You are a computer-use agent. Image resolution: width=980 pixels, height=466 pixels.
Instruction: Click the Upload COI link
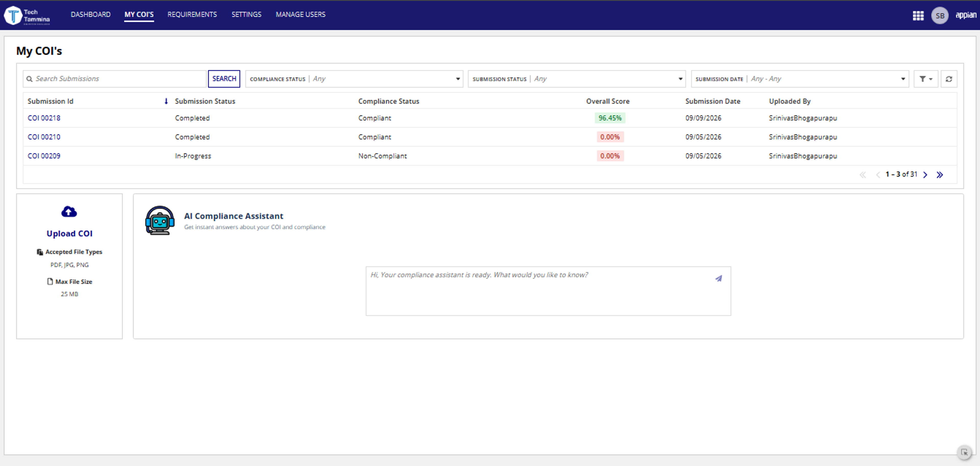click(x=69, y=234)
